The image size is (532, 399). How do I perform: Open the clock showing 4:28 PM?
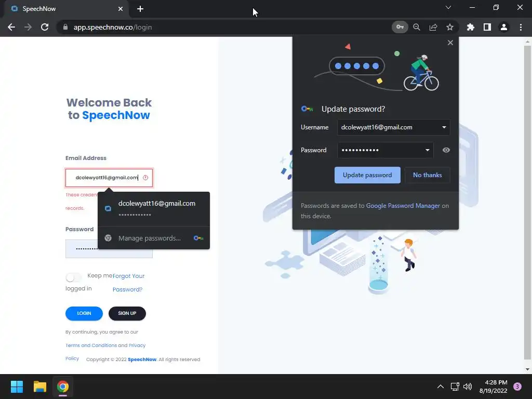[493, 387]
